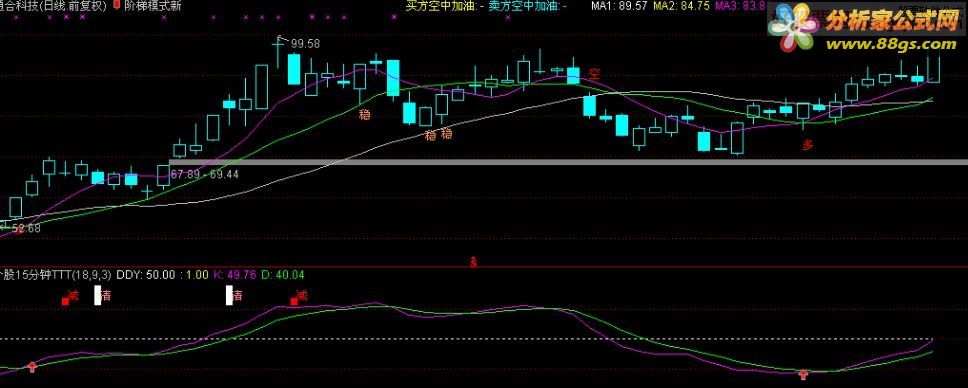Select the 阶梯模式新 indicator name
The height and width of the screenshot is (388, 968).
click(152, 6)
